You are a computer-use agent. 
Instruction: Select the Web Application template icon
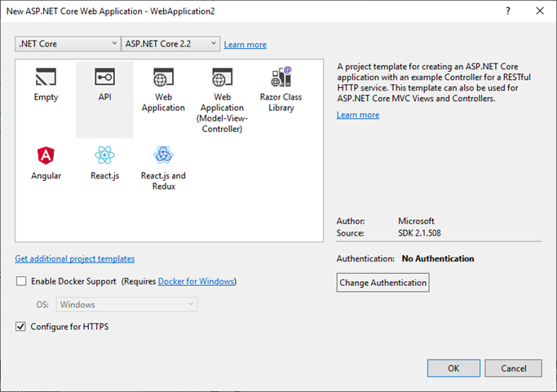(163, 78)
